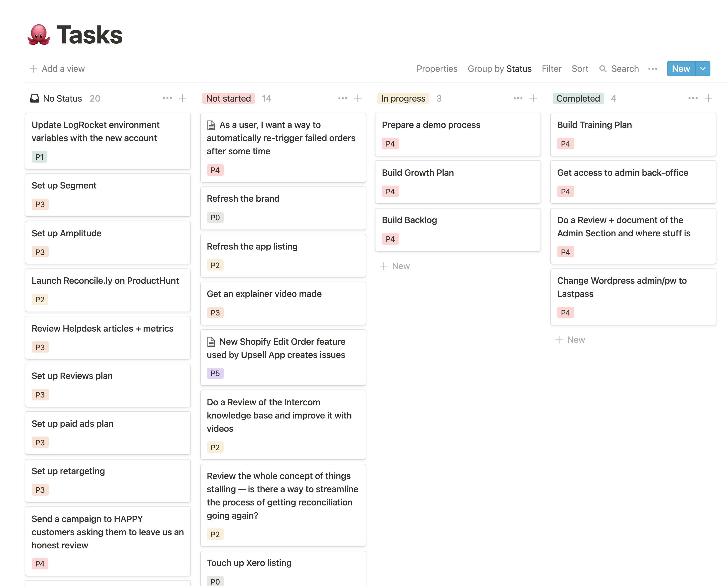Click plus icon in In progress header
This screenshot has width=728, height=586.
coord(533,98)
